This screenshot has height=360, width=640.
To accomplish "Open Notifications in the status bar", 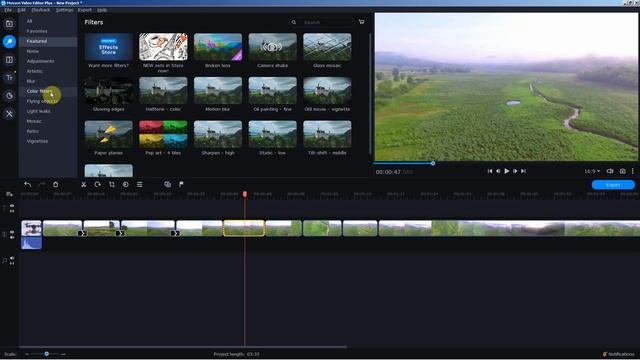I will [619, 354].
